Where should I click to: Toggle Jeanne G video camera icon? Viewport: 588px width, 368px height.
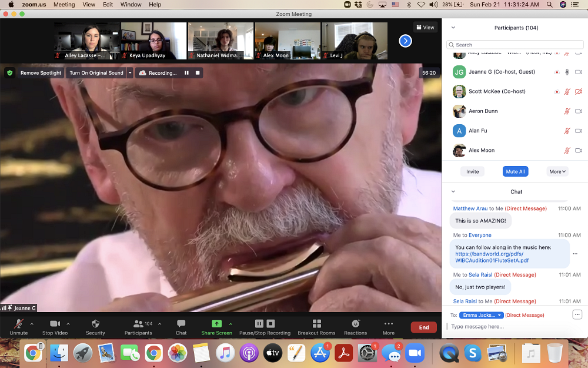point(578,72)
